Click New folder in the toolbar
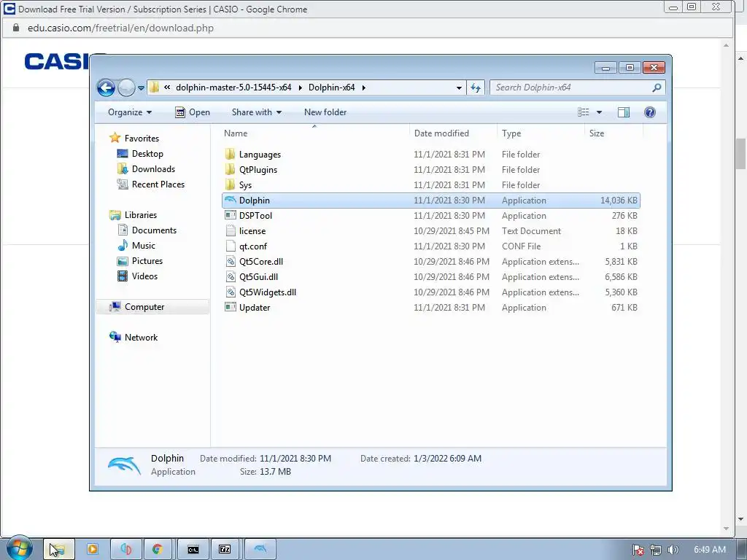This screenshot has height=560, width=747. point(325,112)
